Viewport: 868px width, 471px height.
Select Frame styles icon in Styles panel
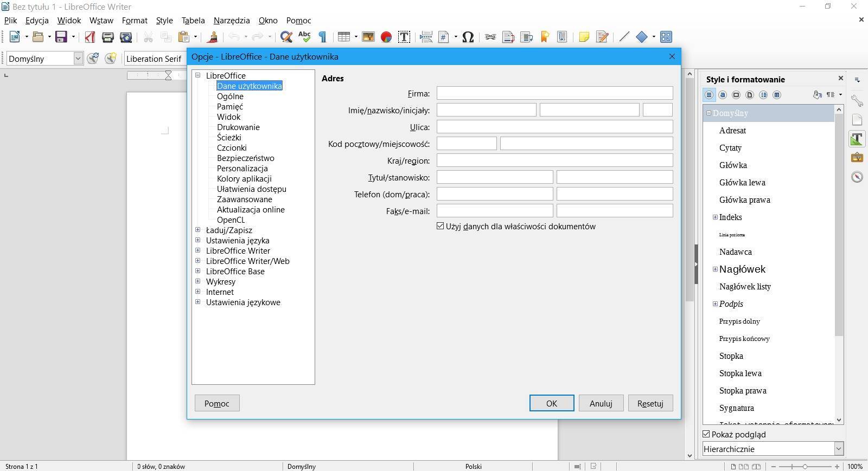click(736, 95)
